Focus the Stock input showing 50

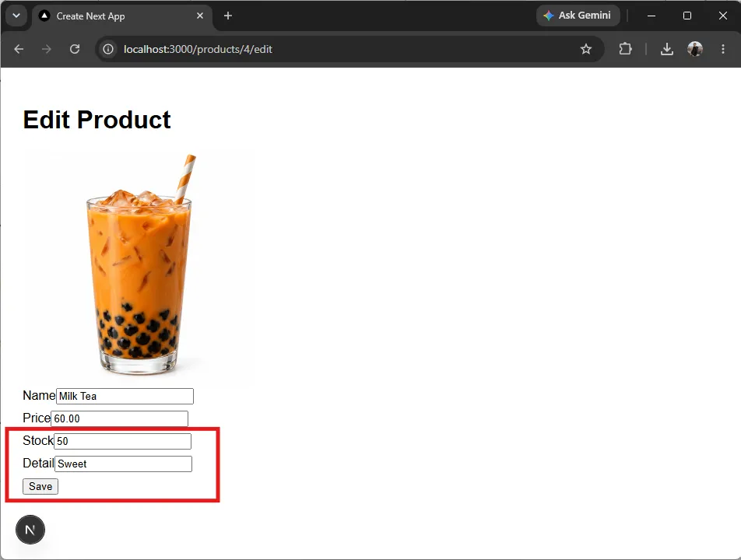123,442
